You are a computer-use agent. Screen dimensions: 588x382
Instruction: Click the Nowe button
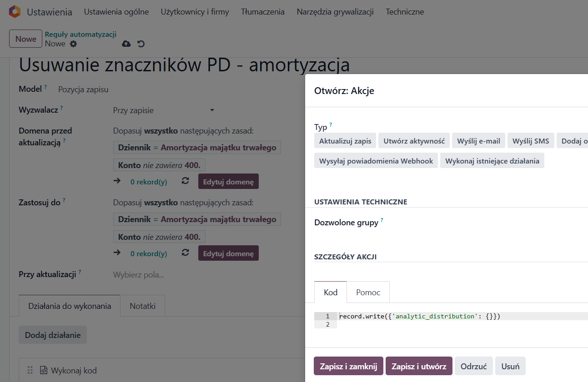[x=26, y=39]
